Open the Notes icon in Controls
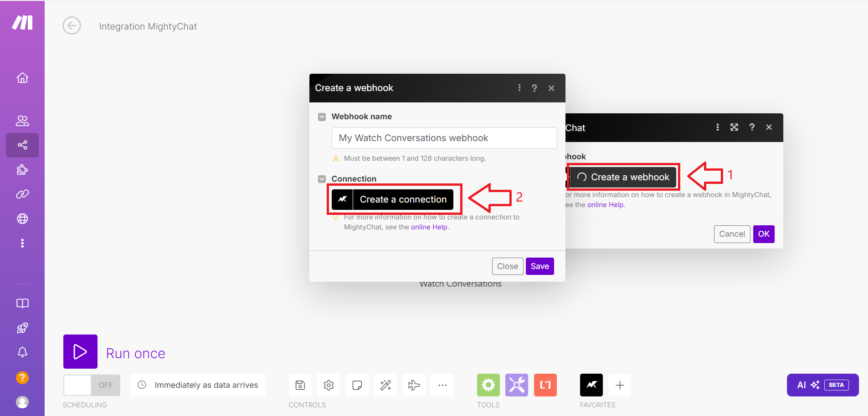Viewport: 868px width, 416px height. tap(357, 385)
